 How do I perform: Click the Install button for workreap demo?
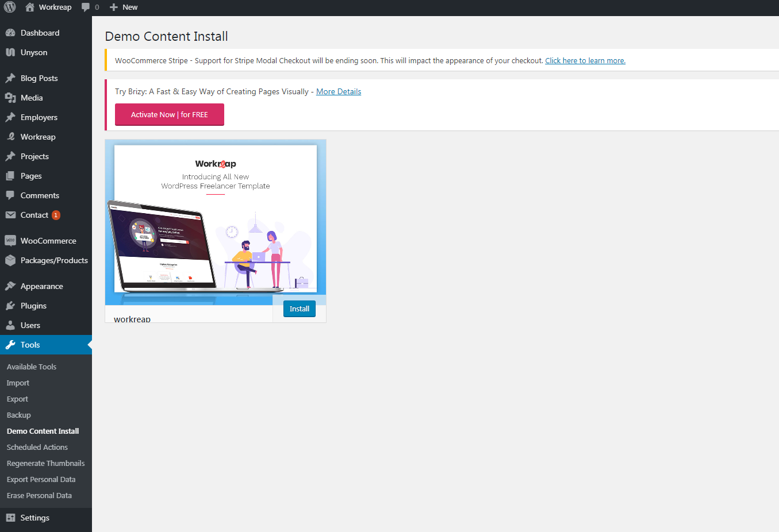[x=300, y=309]
